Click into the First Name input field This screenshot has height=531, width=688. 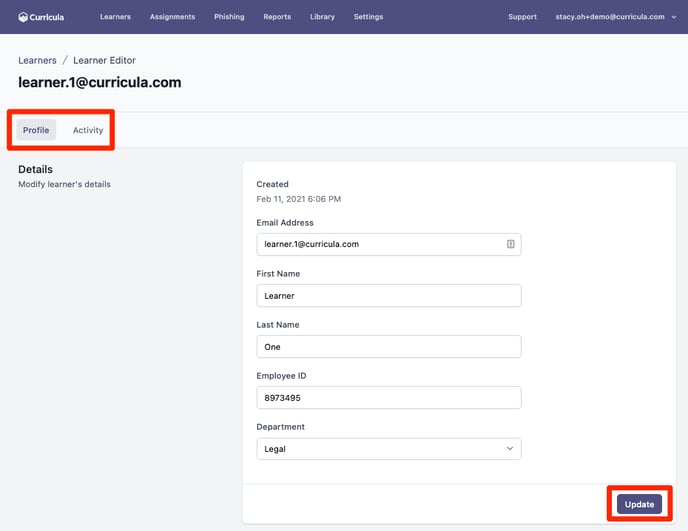click(389, 295)
